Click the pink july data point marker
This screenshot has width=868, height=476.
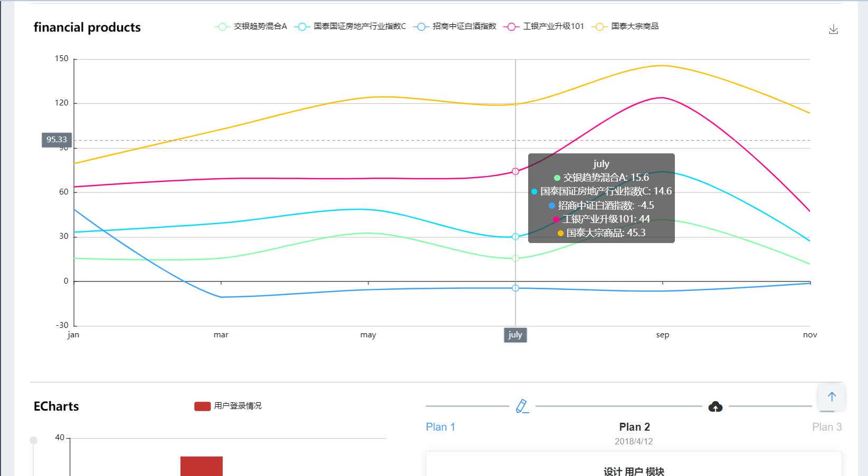coord(516,171)
